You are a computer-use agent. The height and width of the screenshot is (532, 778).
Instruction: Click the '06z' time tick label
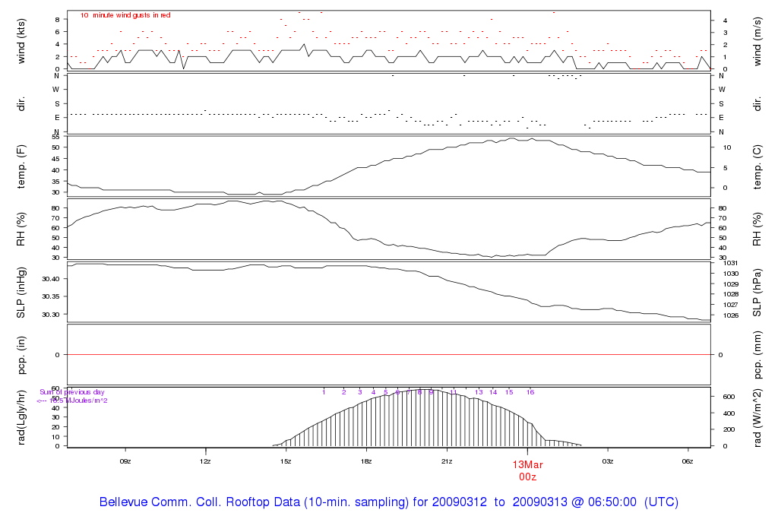click(x=688, y=461)
